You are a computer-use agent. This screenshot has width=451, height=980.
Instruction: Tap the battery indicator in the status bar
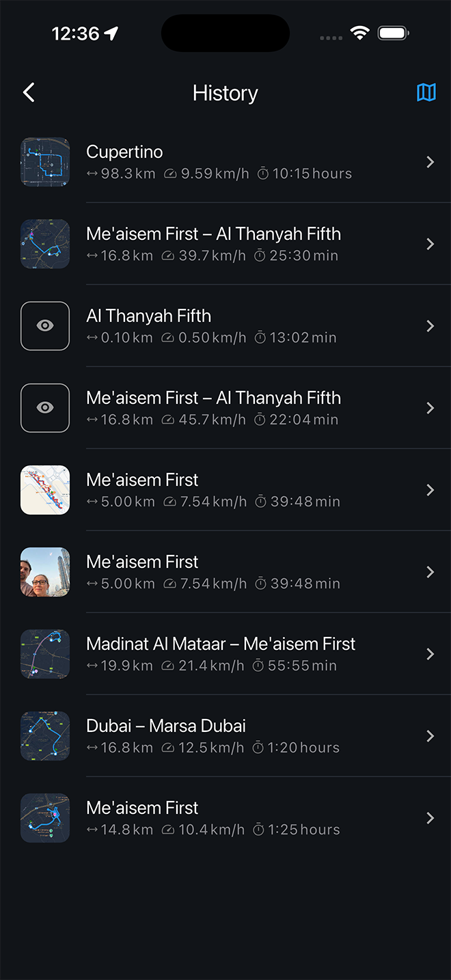click(393, 32)
